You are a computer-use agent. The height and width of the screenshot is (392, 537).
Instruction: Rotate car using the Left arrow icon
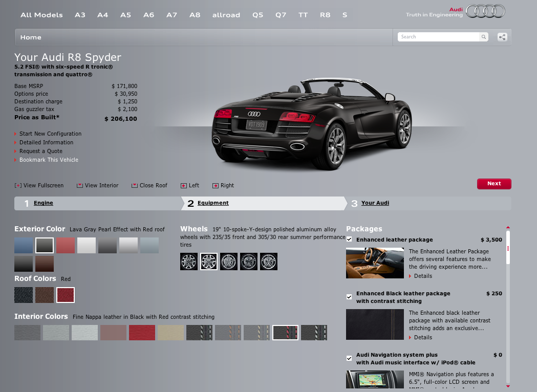pos(184,186)
